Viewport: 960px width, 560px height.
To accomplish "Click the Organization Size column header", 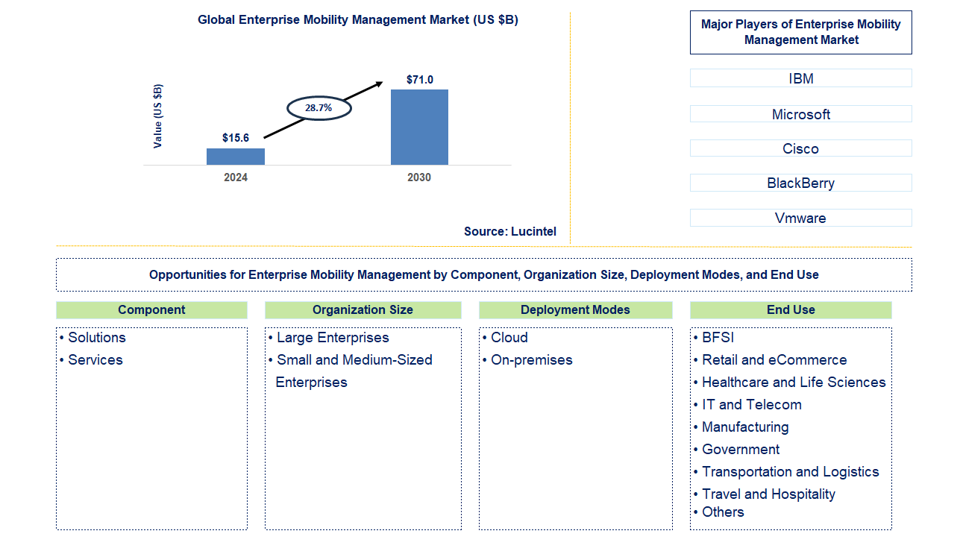I will (x=363, y=309).
